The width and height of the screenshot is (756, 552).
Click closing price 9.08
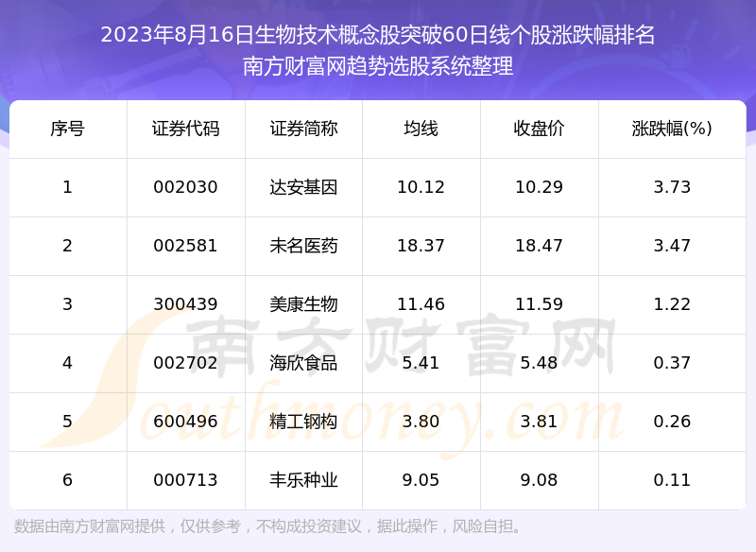pyautogui.click(x=539, y=480)
